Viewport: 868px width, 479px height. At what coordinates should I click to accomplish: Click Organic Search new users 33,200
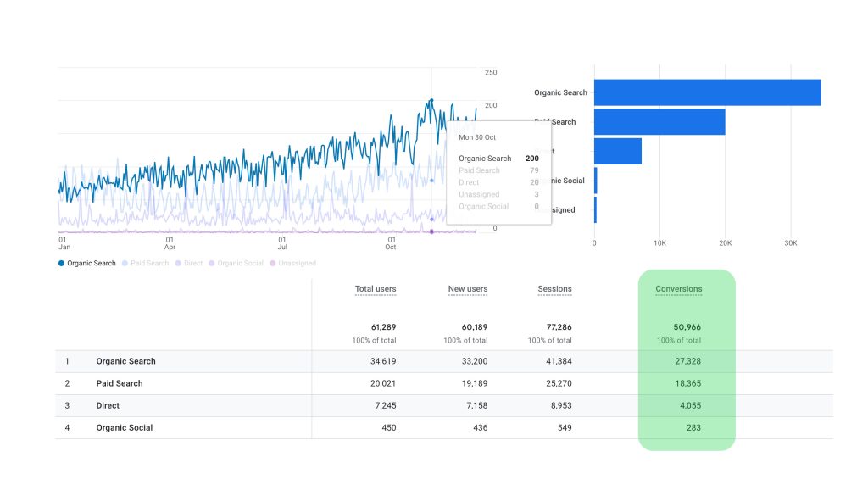point(475,361)
